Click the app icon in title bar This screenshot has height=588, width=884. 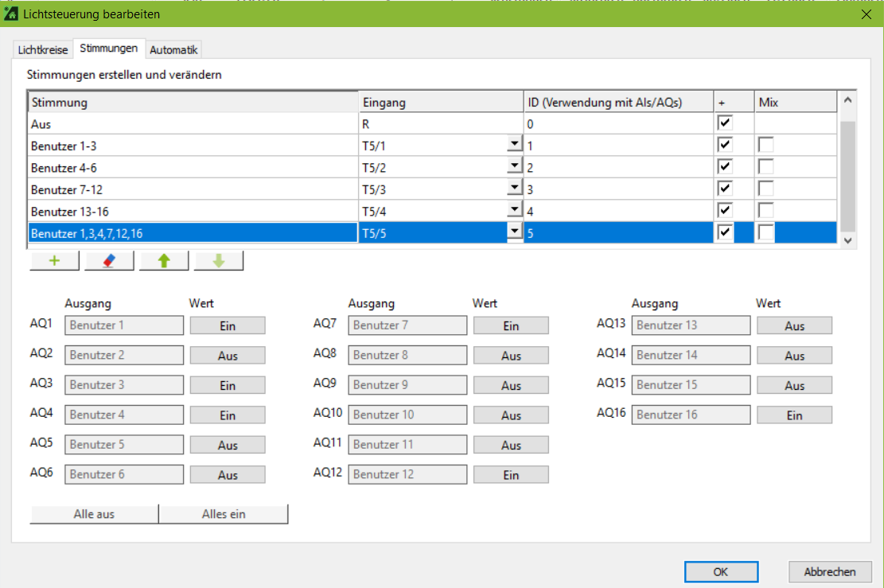point(12,14)
